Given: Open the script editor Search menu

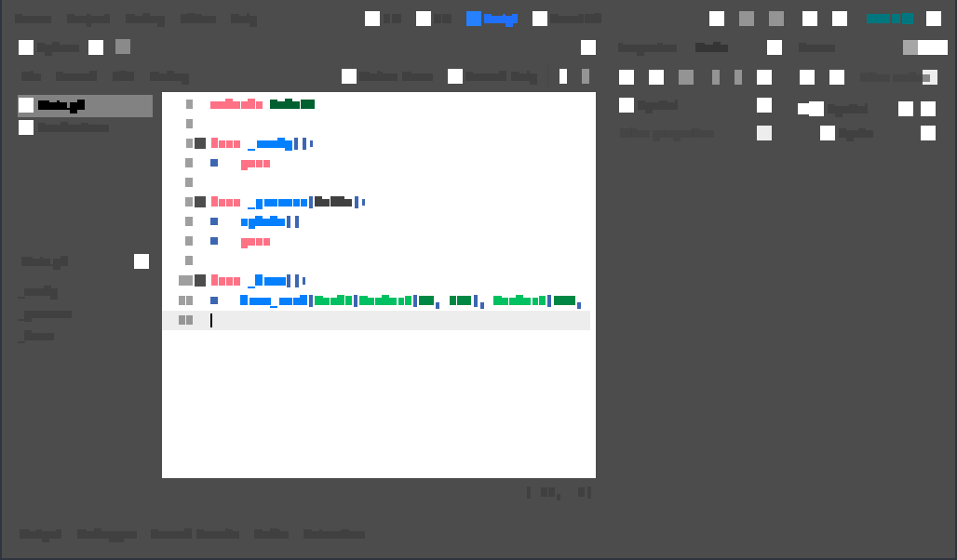Looking at the screenshot, I should pyautogui.click(x=76, y=76).
